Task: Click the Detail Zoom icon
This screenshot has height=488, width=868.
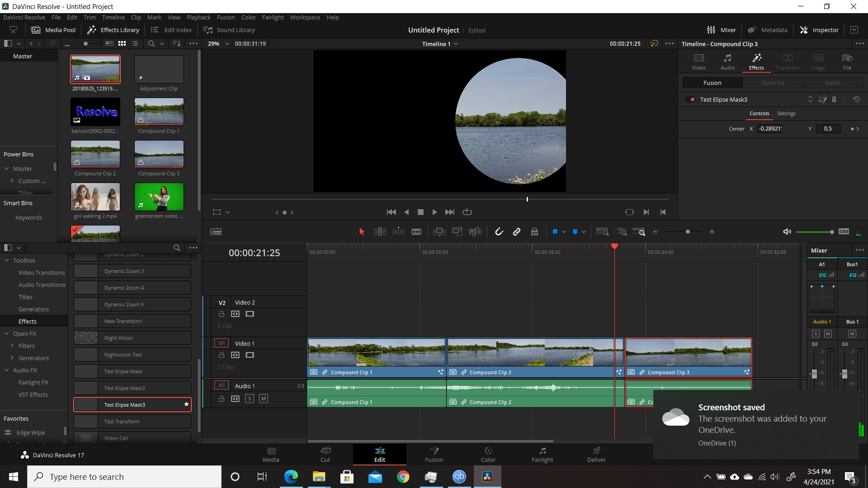Action: 621,232
